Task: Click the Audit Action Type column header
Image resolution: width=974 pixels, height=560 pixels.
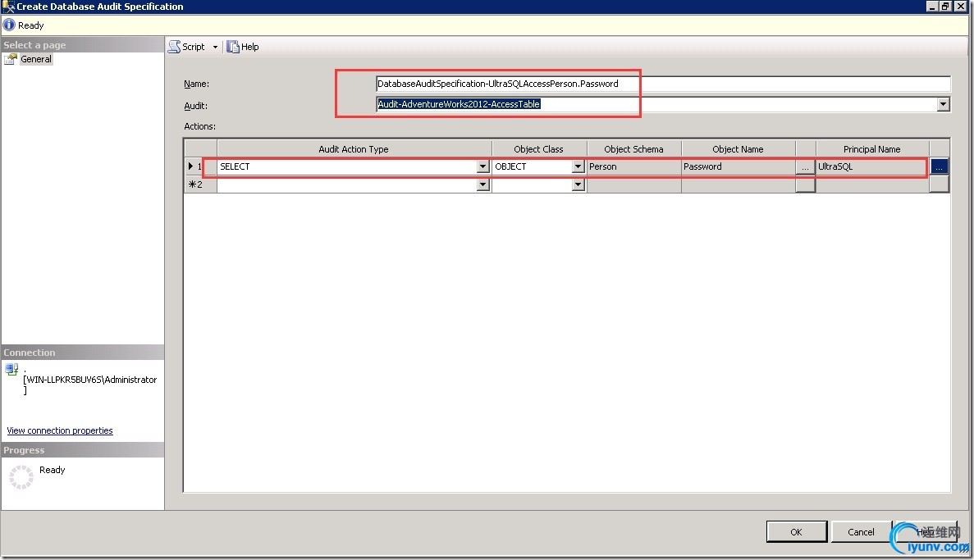Action: 354,149
